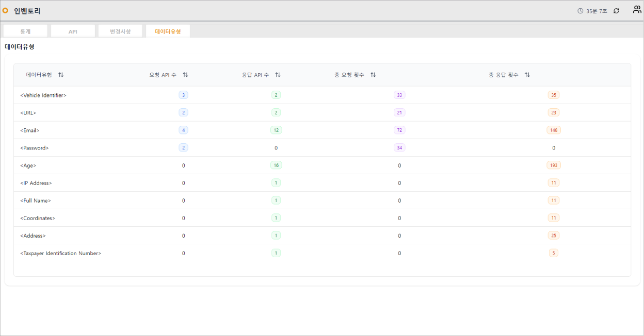Click the Address total response badge 25
This screenshot has height=336, width=644.
coord(554,236)
